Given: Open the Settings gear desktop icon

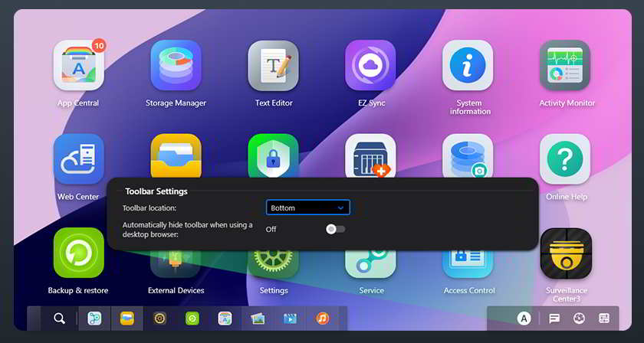Looking at the screenshot, I should pyautogui.click(x=274, y=264).
